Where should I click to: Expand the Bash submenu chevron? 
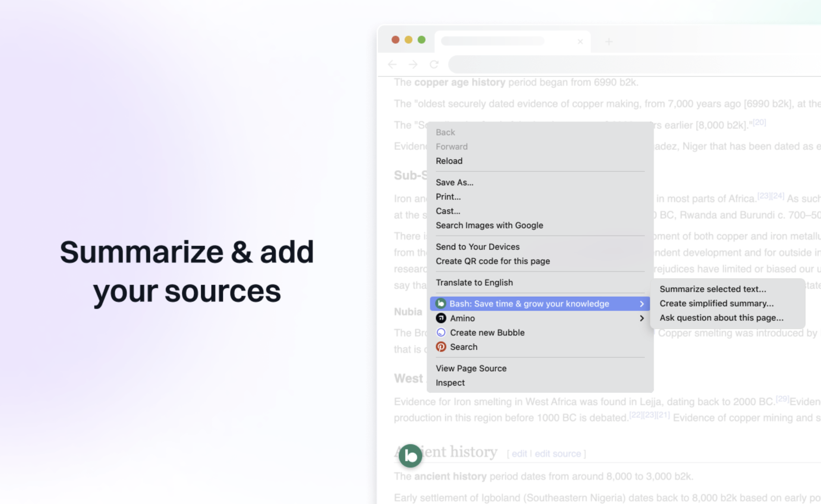pyautogui.click(x=641, y=304)
